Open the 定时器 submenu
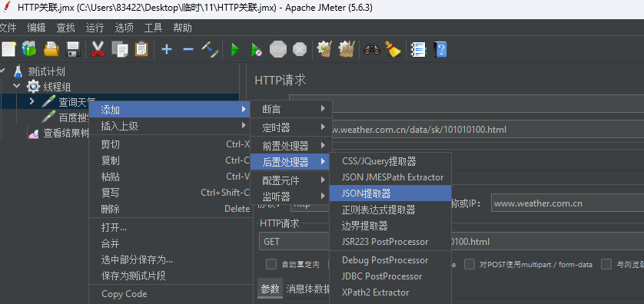644x304 pixels. [290, 127]
